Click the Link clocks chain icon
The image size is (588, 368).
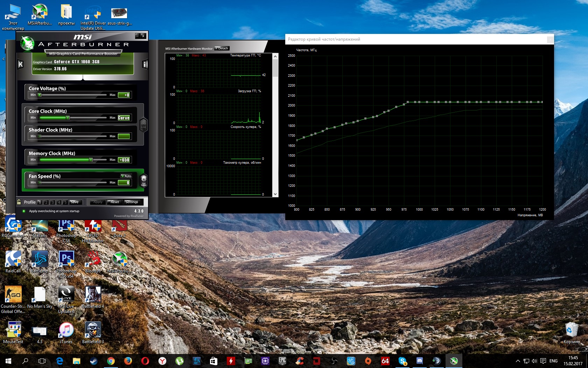tap(143, 124)
